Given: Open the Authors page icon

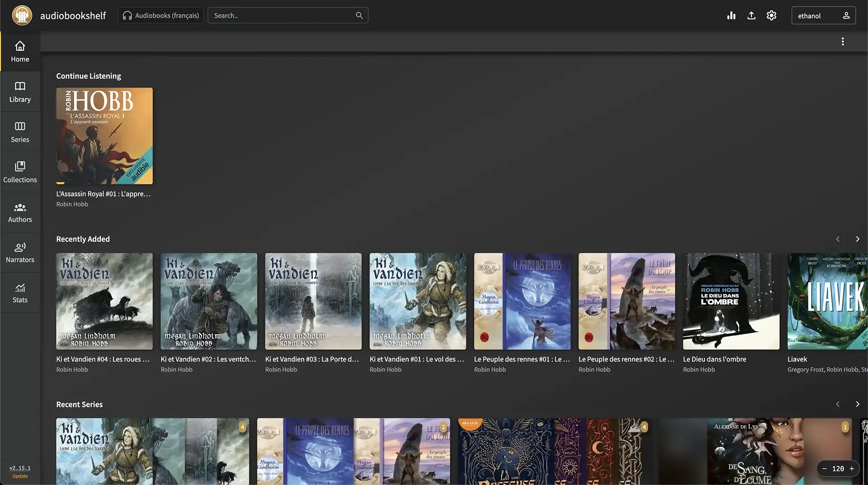Looking at the screenshot, I should coord(20,212).
